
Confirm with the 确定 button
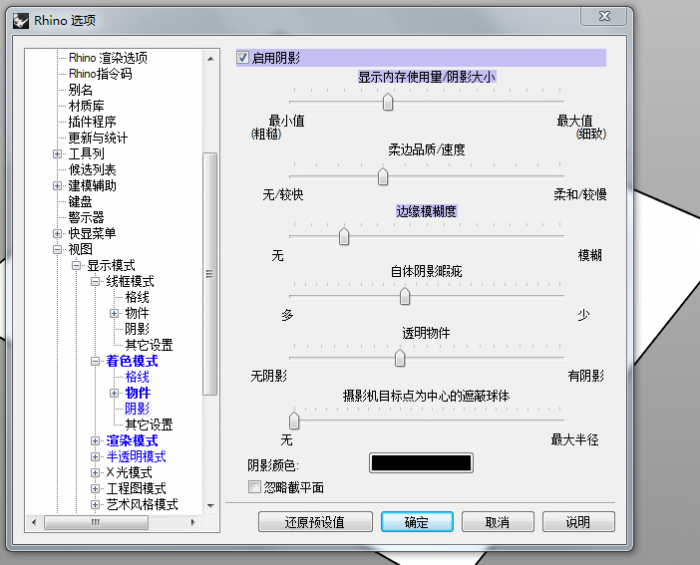click(417, 522)
